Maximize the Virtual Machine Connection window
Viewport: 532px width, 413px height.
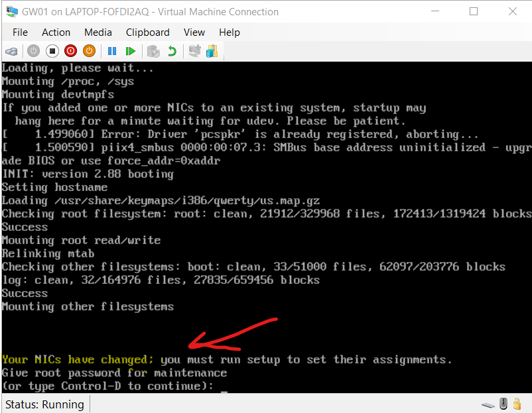(x=474, y=11)
